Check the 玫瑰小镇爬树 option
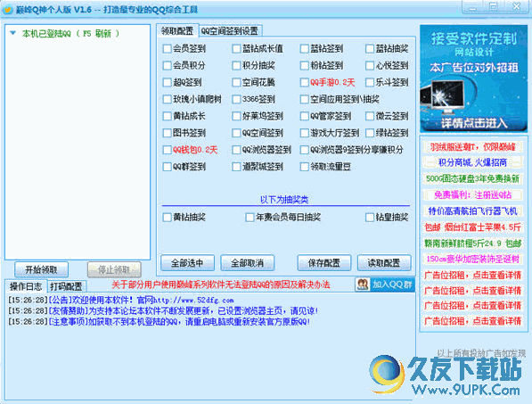Screen dimensions: 532x404 point(167,99)
